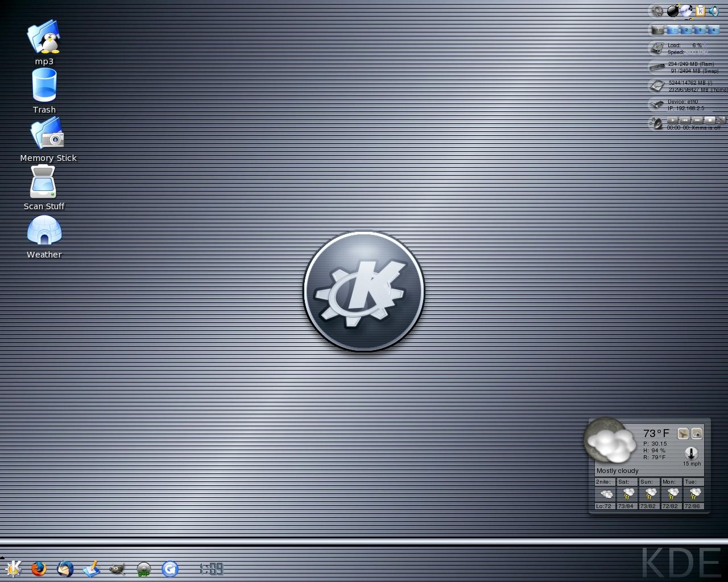Open the pencil and notepad editor launcher
This screenshot has height=582, width=728.
coord(92,568)
